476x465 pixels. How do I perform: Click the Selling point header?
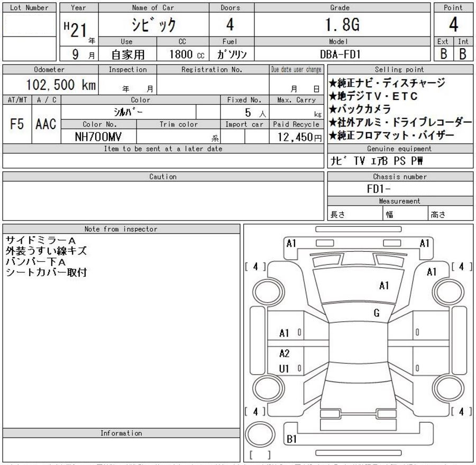coord(400,69)
